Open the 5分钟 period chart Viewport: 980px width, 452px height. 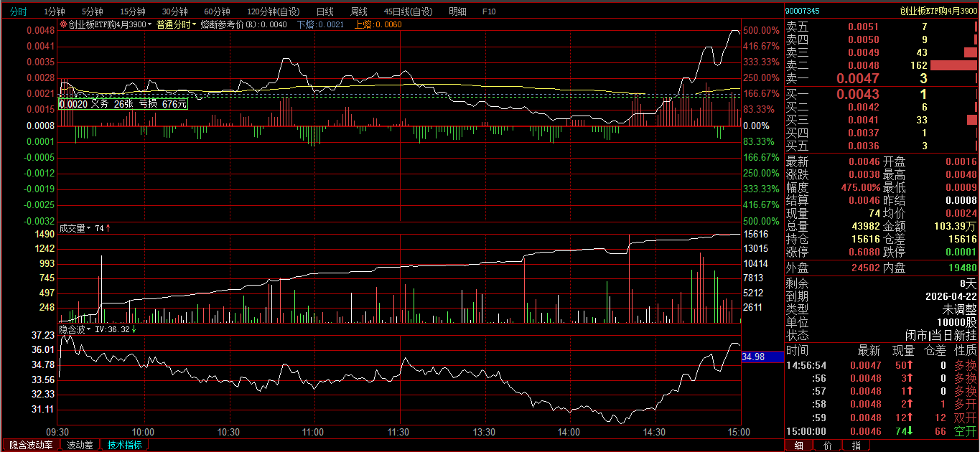[x=92, y=11]
